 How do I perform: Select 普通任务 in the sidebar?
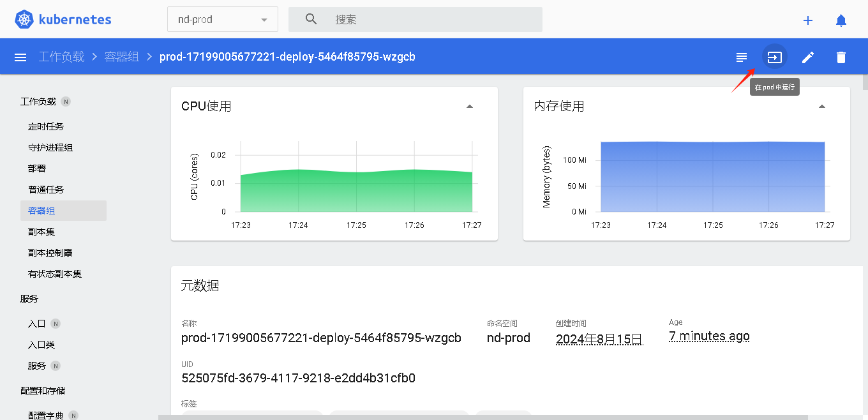(46, 190)
